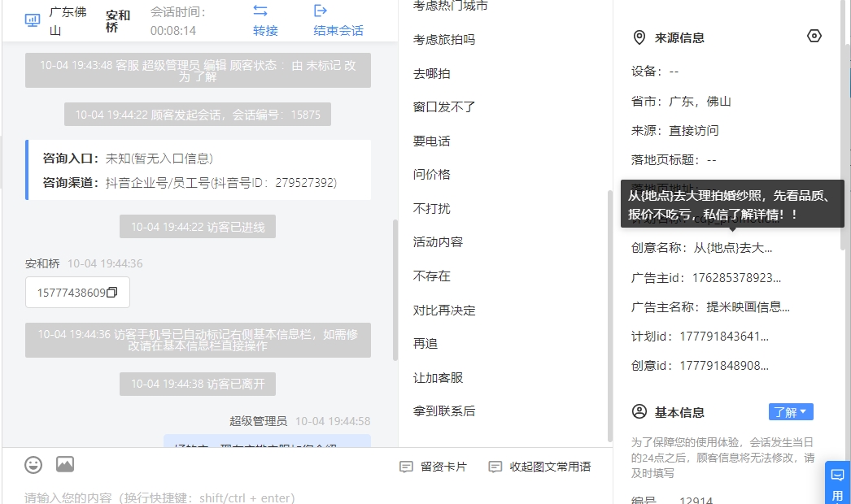
Task: Click the 创意名称 从{地点}去大 row
Action: (701, 248)
